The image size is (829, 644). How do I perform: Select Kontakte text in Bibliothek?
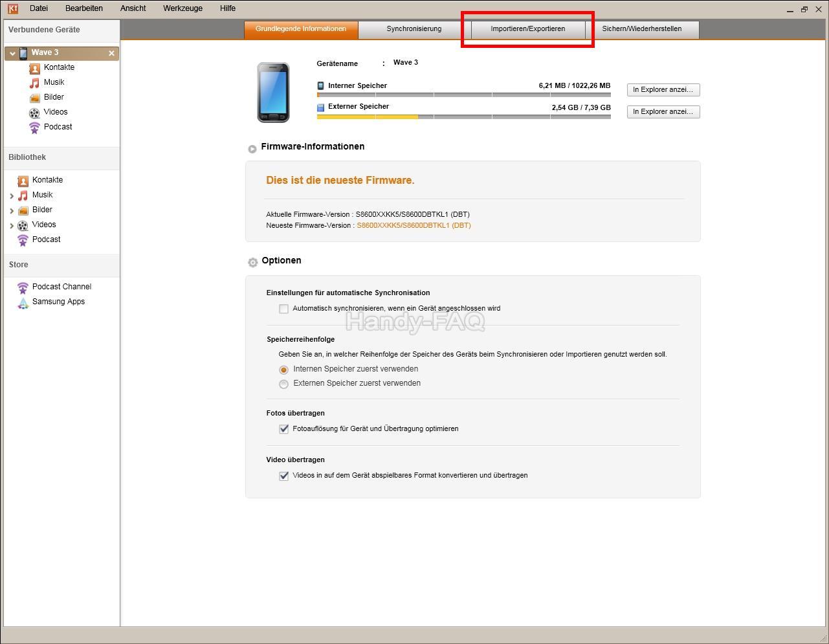point(47,181)
